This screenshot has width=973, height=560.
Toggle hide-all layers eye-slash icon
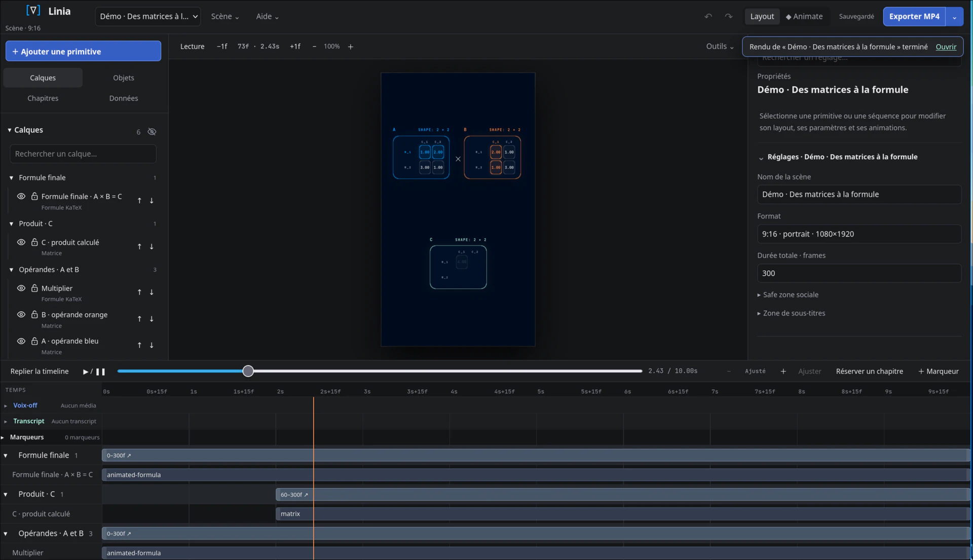[152, 132]
